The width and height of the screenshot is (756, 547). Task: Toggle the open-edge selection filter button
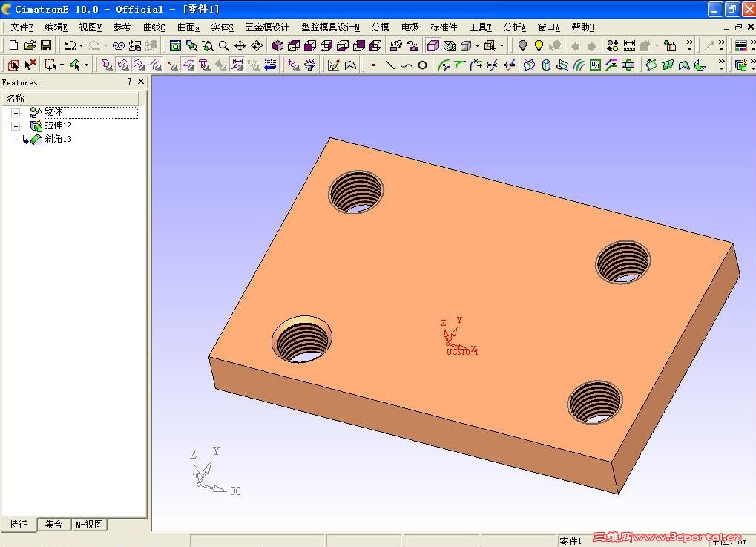[x=139, y=65]
